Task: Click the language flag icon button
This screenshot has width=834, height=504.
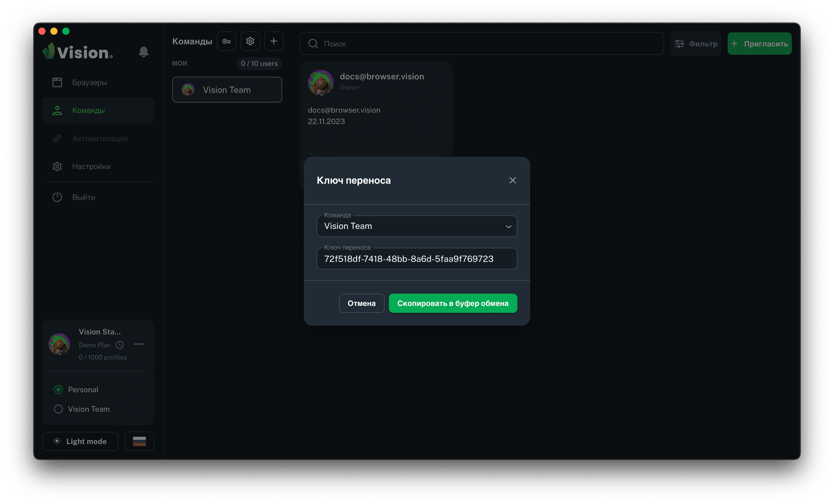Action: 139,441
